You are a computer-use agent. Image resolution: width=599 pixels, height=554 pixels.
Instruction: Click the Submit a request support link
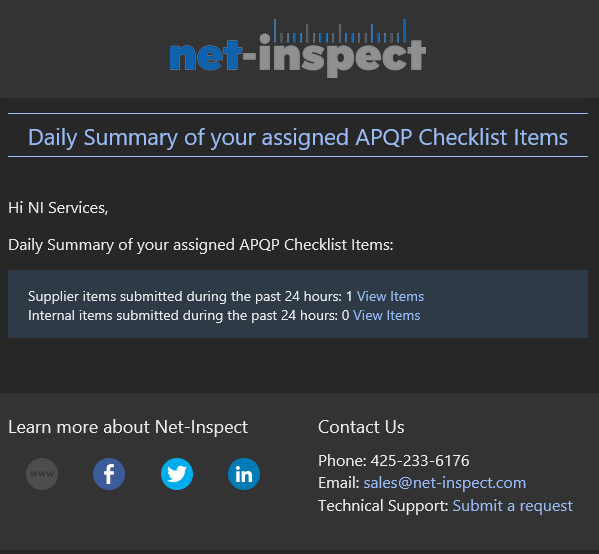tap(513, 505)
